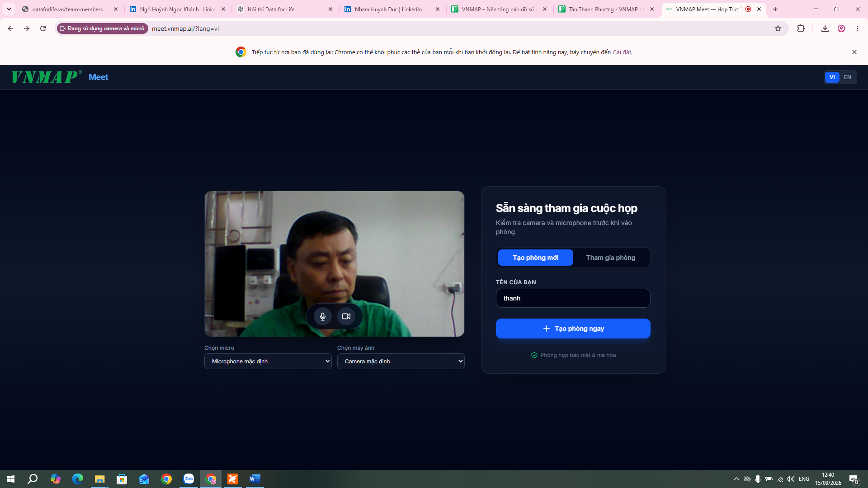This screenshot has width=868, height=488.
Task: Open the Chrome three-dot menu
Action: pos(858,28)
